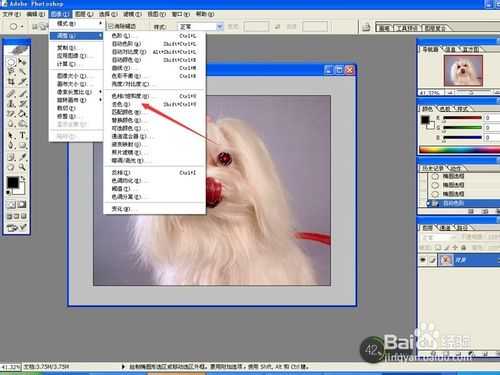Choose Hue/Saturation in the Adjustments submenu
500x375 pixels.
point(155,96)
